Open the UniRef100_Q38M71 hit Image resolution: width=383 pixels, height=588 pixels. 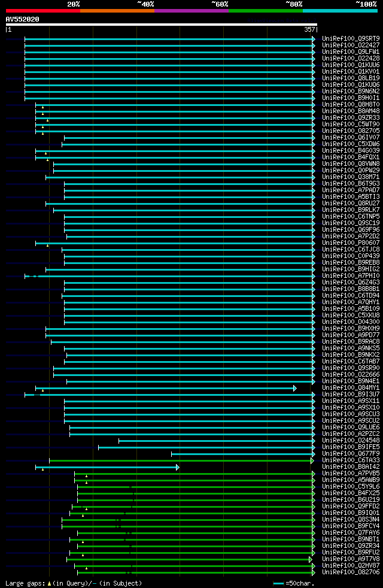[x=351, y=177]
